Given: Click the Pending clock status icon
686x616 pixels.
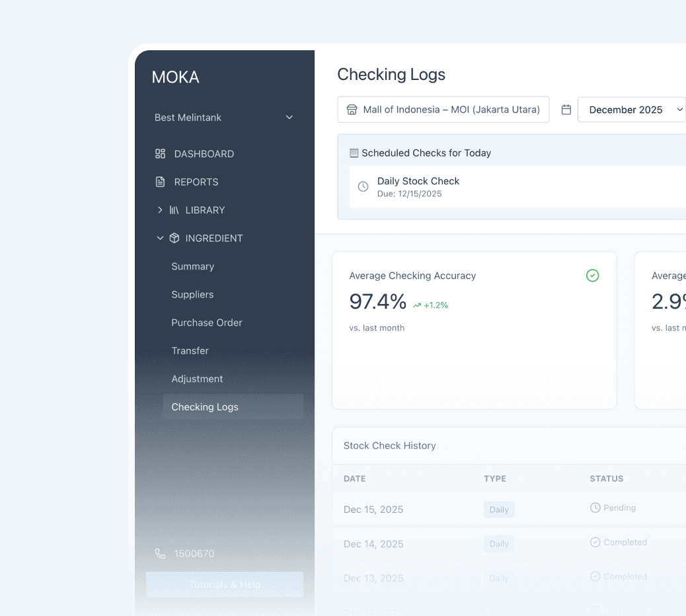Looking at the screenshot, I should point(595,508).
